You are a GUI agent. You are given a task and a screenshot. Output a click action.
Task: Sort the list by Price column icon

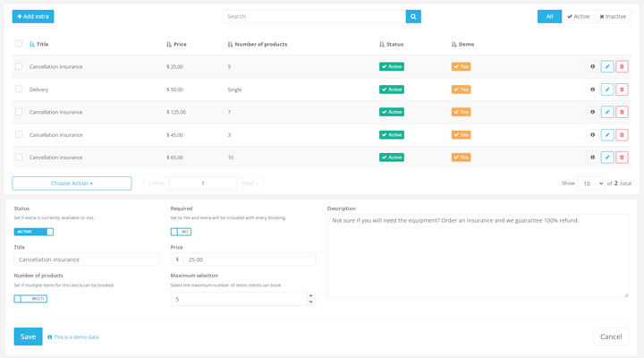(169, 44)
